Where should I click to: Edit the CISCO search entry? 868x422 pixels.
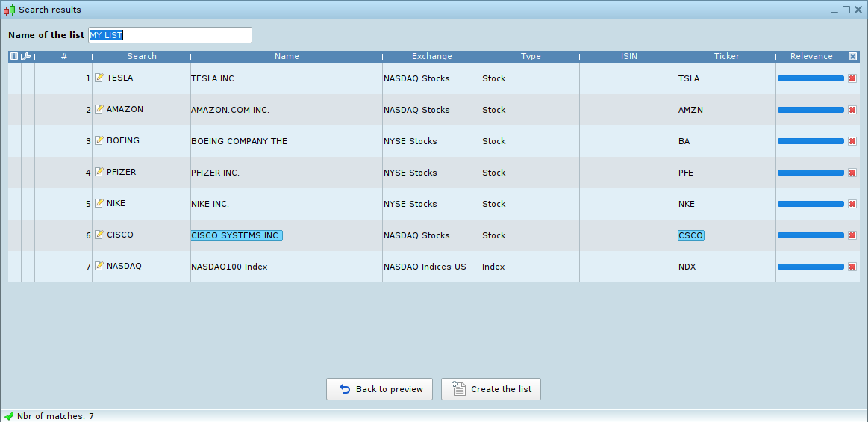click(99, 235)
